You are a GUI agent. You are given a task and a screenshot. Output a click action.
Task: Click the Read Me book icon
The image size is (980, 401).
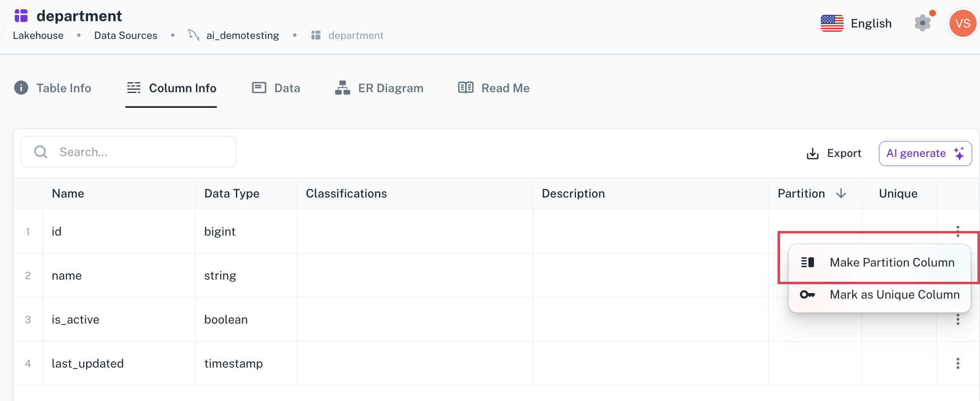point(466,88)
